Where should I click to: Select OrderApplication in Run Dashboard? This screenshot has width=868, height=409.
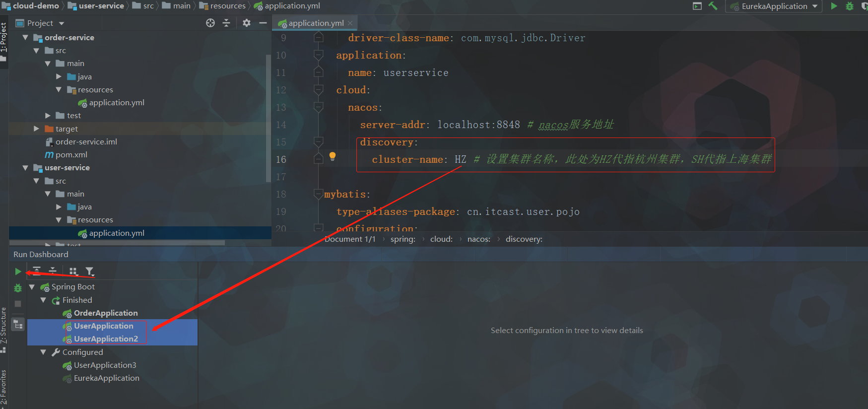click(x=106, y=313)
